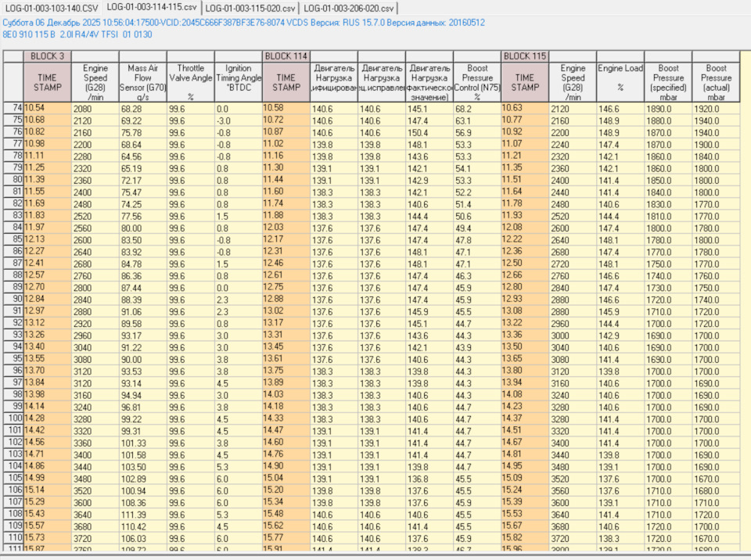
Task: Click the Engine Load column header
Action: [x=620, y=82]
